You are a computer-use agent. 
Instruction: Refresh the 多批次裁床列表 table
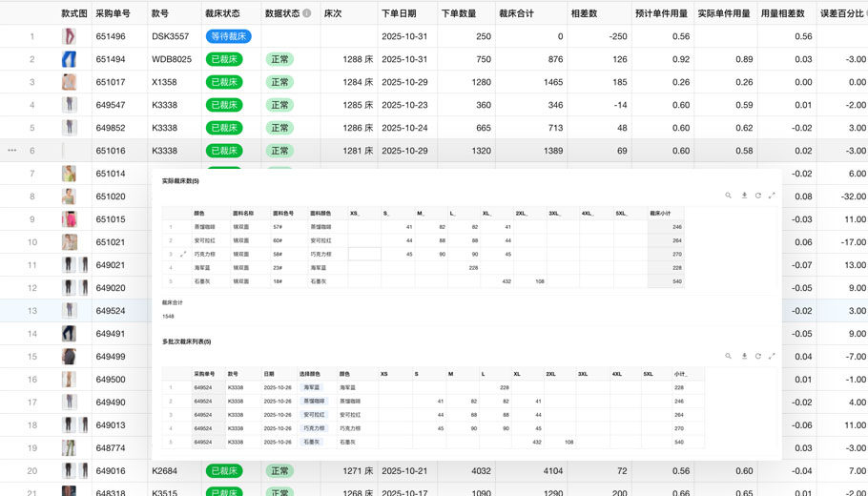tap(758, 356)
